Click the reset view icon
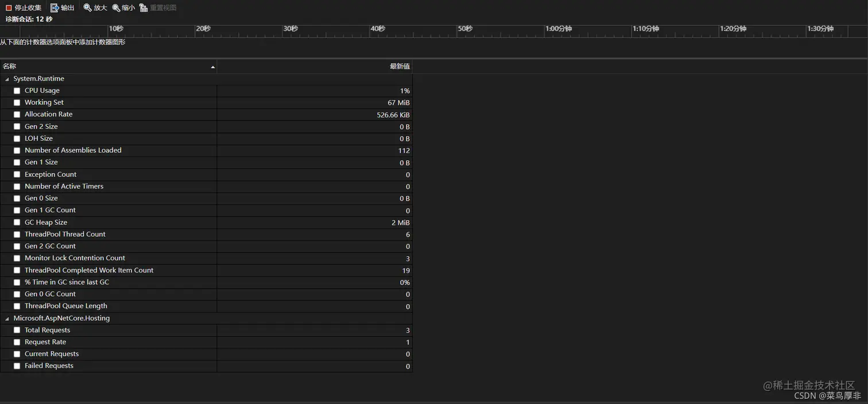This screenshot has width=868, height=404. [x=144, y=7]
